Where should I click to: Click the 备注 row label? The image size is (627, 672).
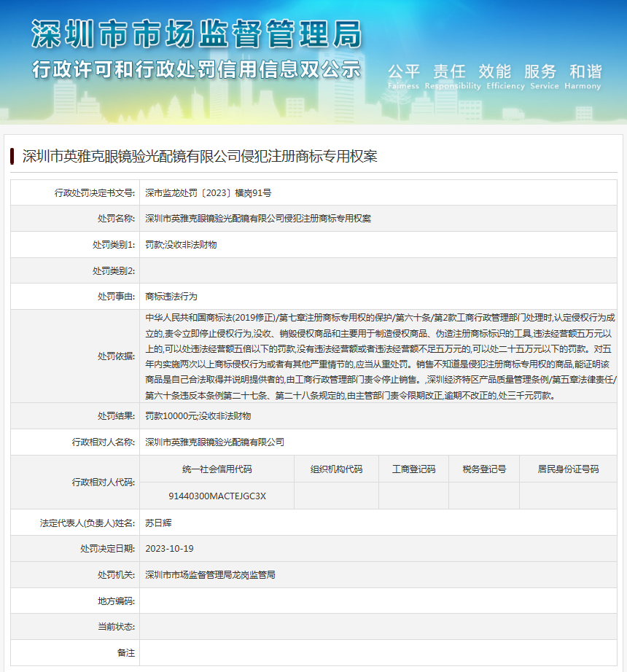[x=126, y=653]
